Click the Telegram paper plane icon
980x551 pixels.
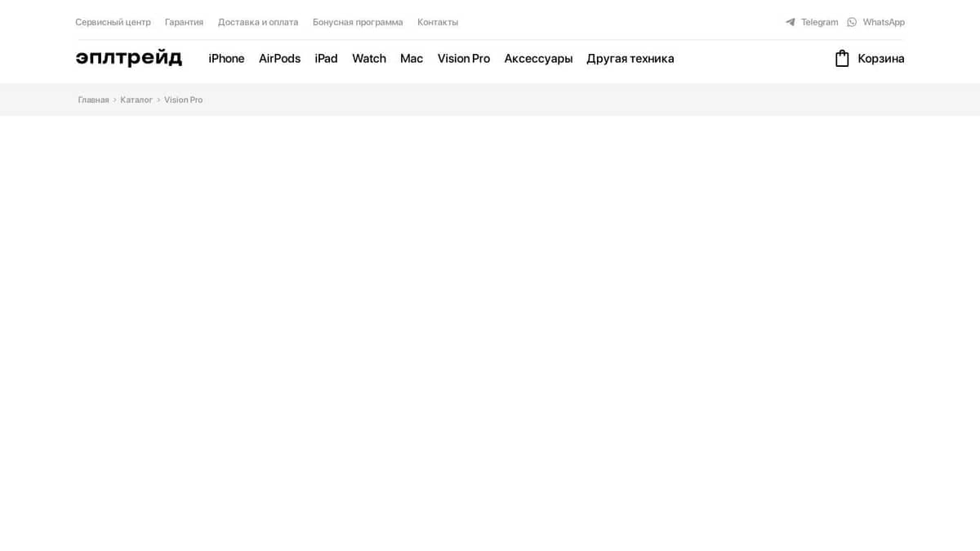pos(790,22)
